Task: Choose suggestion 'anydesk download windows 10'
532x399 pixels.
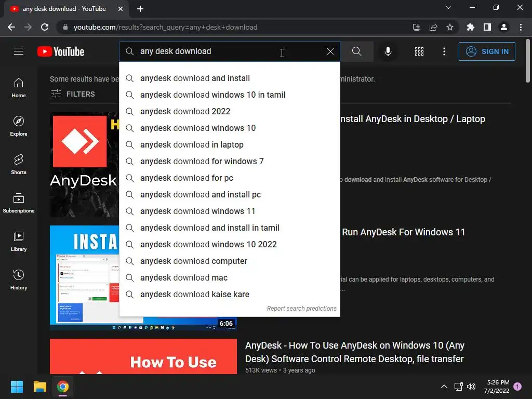Action: pos(229,128)
